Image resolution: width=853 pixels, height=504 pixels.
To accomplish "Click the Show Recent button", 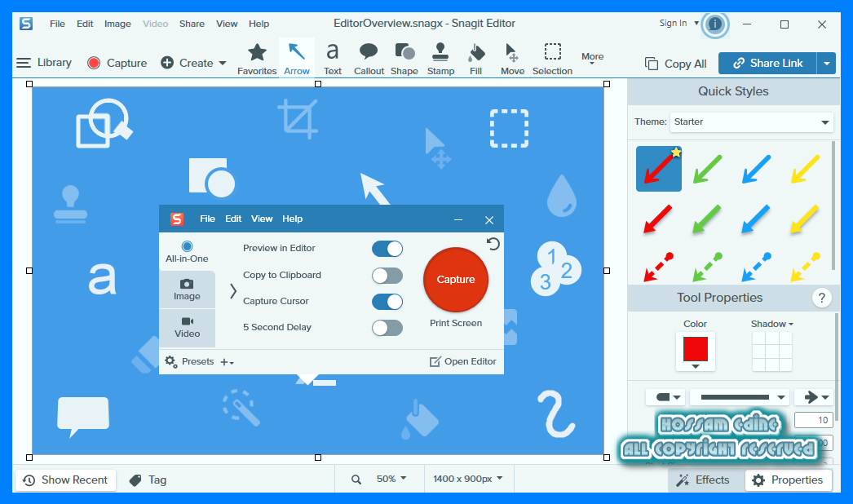I will click(x=66, y=480).
